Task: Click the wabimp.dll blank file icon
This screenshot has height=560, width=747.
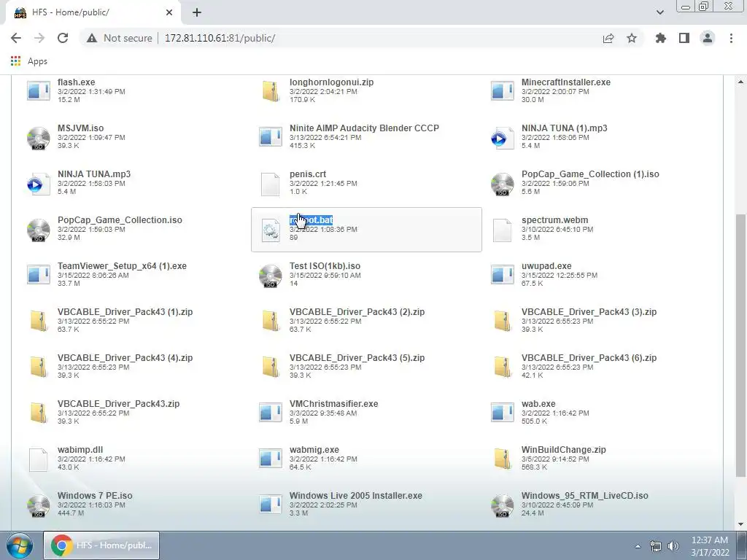Action: 39,460
